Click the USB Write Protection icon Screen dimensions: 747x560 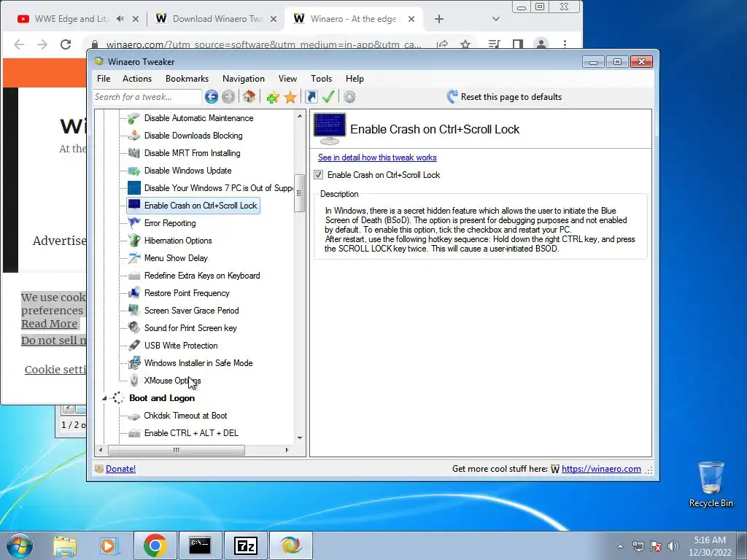(x=134, y=345)
